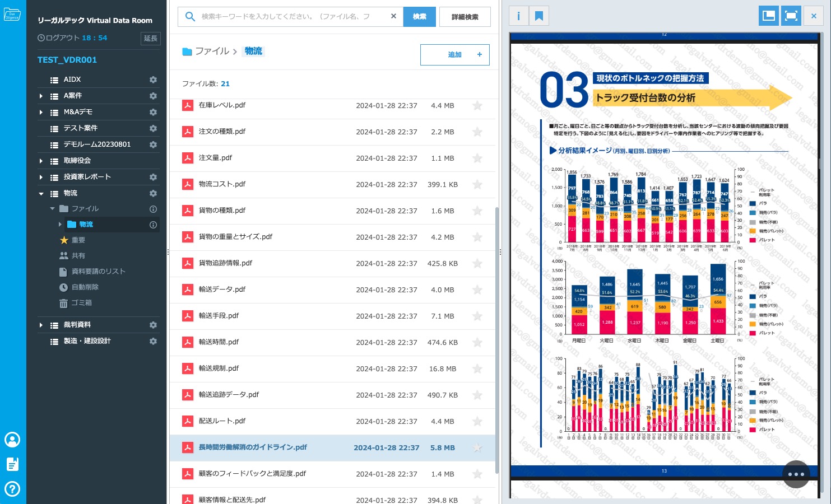Expand the 投資家レポート room arrow

point(41,178)
